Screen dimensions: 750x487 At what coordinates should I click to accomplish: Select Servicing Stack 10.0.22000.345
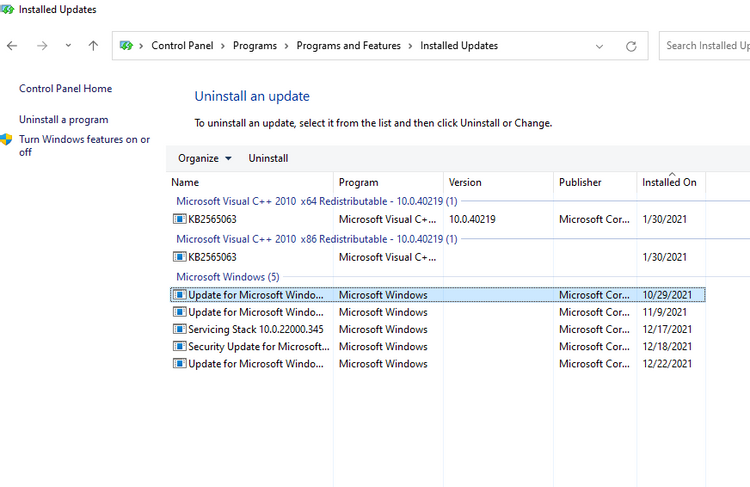click(x=438, y=329)
